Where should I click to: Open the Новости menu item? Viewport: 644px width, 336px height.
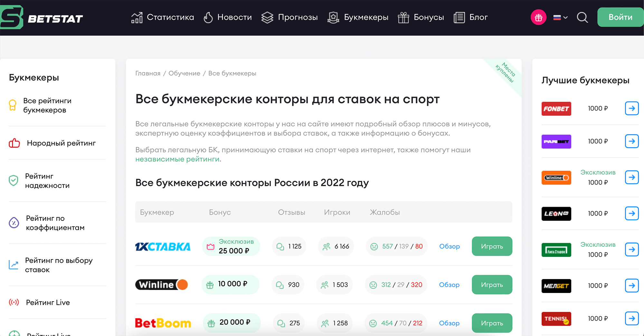pos(228,17)
